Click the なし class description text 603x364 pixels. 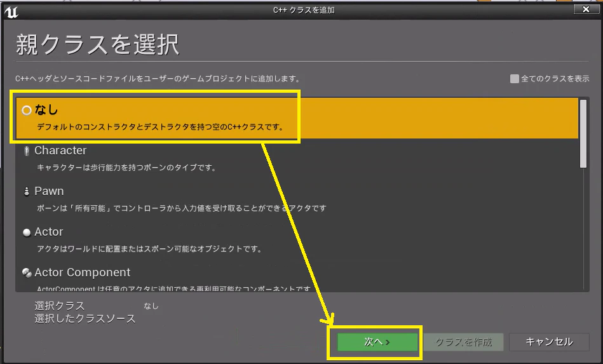(x=160, y=127)
